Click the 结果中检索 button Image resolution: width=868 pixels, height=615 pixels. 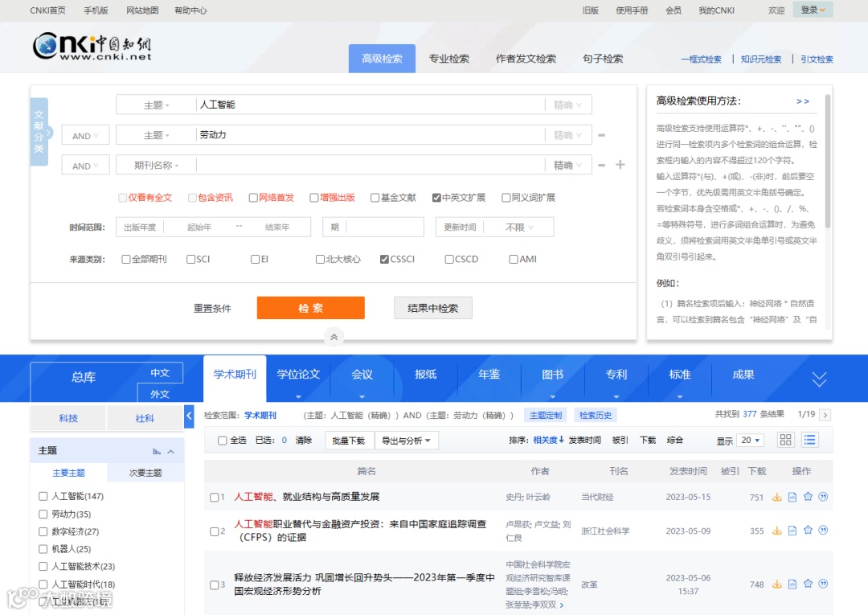(433, 308)
